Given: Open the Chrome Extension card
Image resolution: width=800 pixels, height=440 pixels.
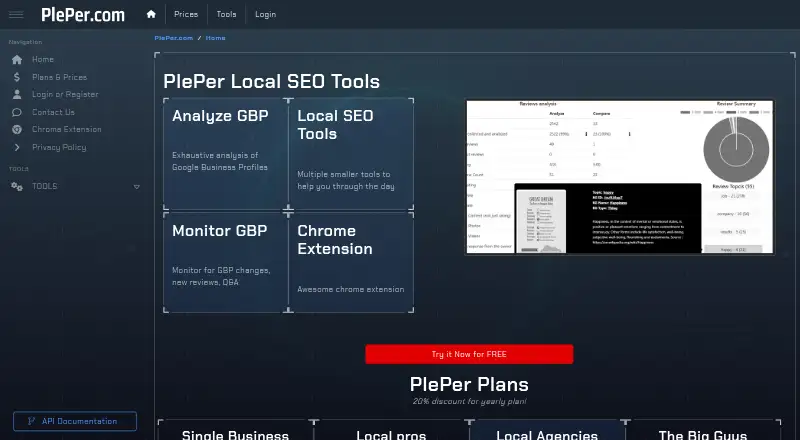Looking at the screenshot, I should (351, 262).
